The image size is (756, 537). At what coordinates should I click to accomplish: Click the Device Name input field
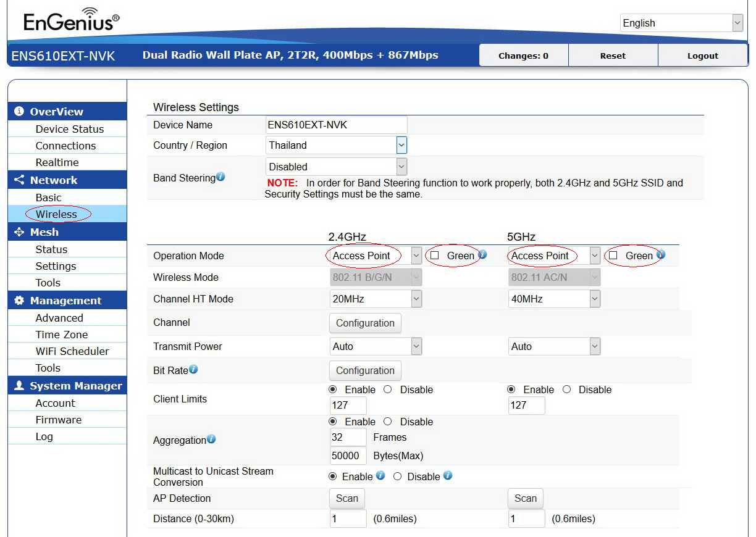coord(336,125)
